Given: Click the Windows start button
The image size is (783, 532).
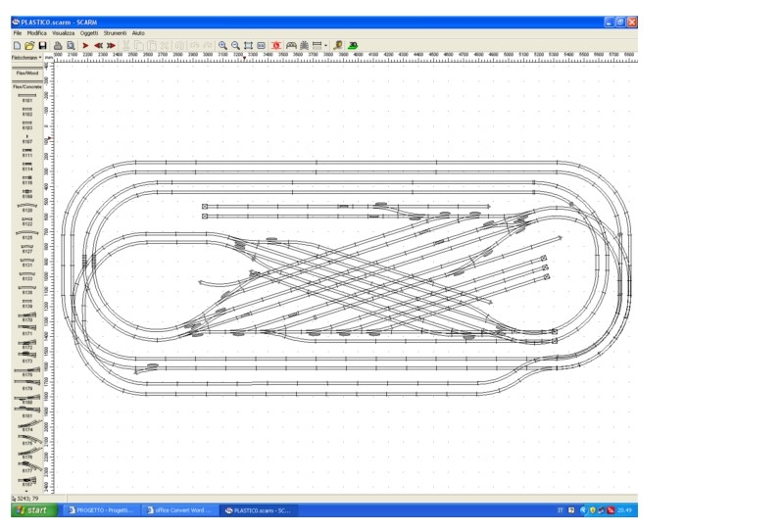Looking at the screenshot, I should click(30, 510).
